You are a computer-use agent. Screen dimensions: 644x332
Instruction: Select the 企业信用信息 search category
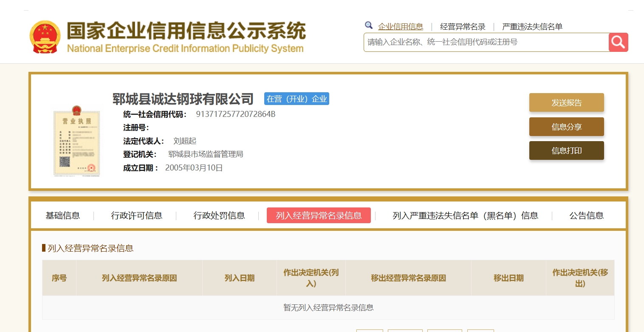point(401,27)
